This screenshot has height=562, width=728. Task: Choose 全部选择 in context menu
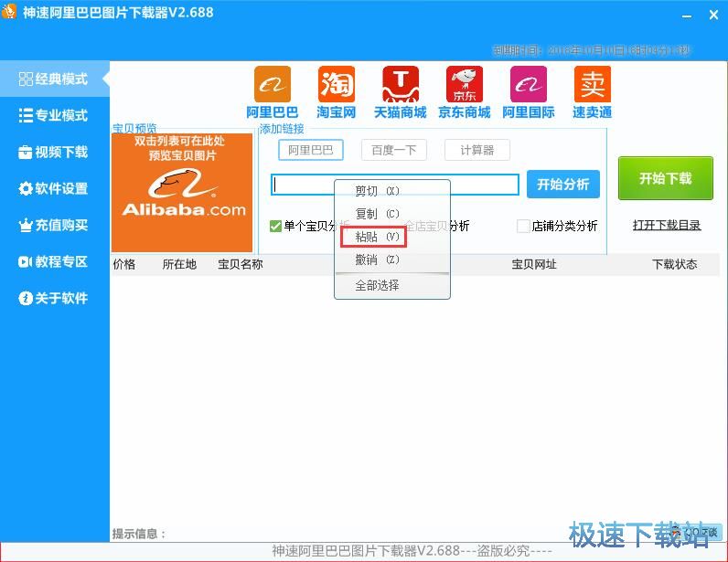391,285
